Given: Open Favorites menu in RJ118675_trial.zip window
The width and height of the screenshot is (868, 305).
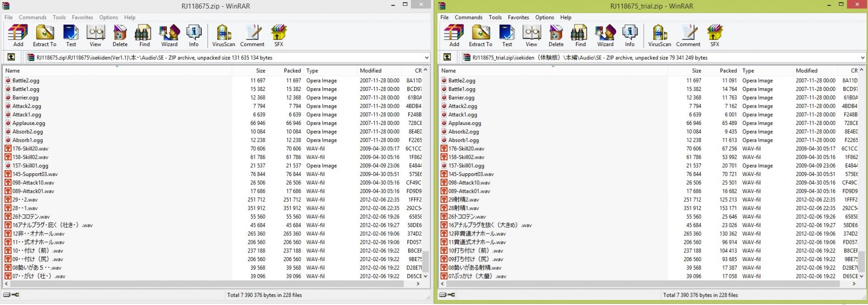Looking at the screenshot, I should (x=518, y=17).
